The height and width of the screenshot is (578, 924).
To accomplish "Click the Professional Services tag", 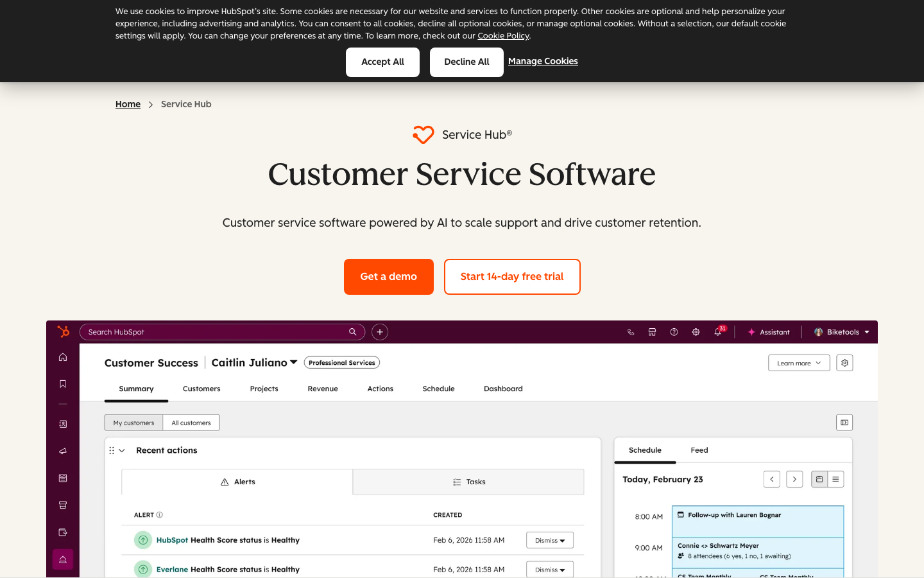I will [342, 363].
